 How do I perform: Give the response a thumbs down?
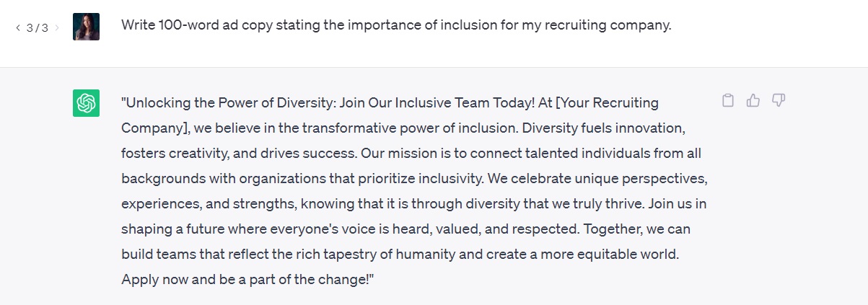779,101
